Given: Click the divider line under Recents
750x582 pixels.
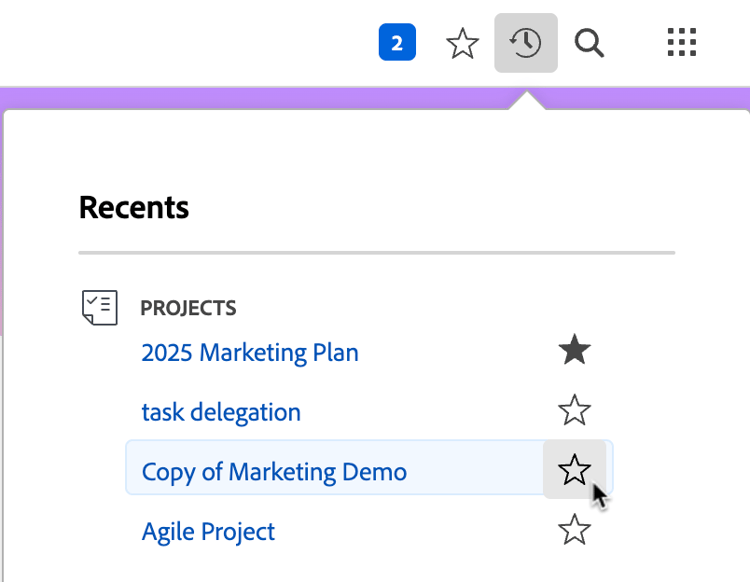Looking at the screenshot, I should [x=376, y=253].
